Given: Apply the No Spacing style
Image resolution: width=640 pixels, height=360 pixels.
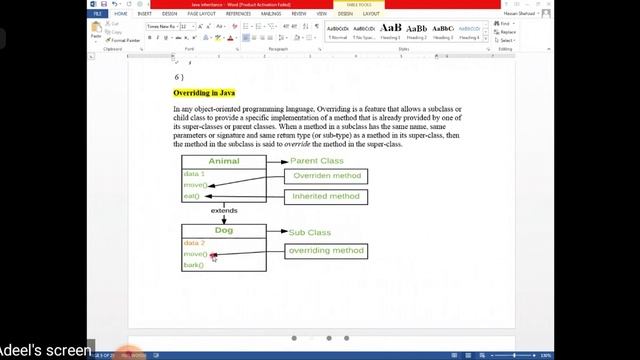Looking at the screenshot, I should (x=364, y=32).
